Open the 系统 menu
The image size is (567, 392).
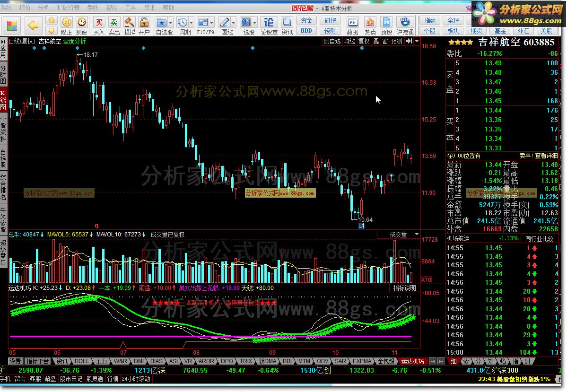(6, 8)
